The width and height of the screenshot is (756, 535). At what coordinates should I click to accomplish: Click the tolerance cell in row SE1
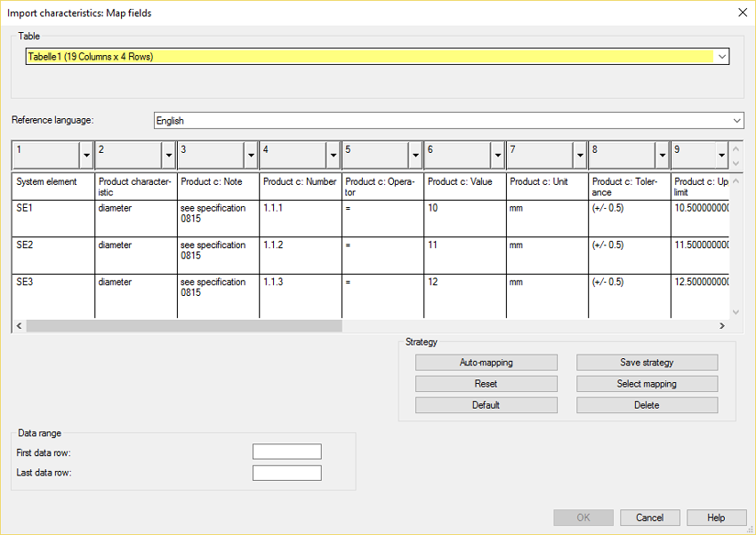[x=630, y=218]
